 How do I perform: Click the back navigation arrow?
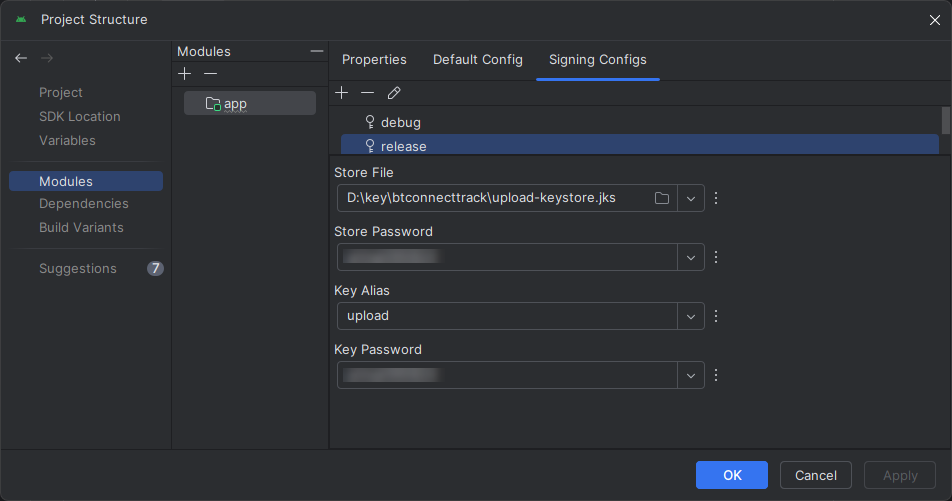click(x=21, y=59)
